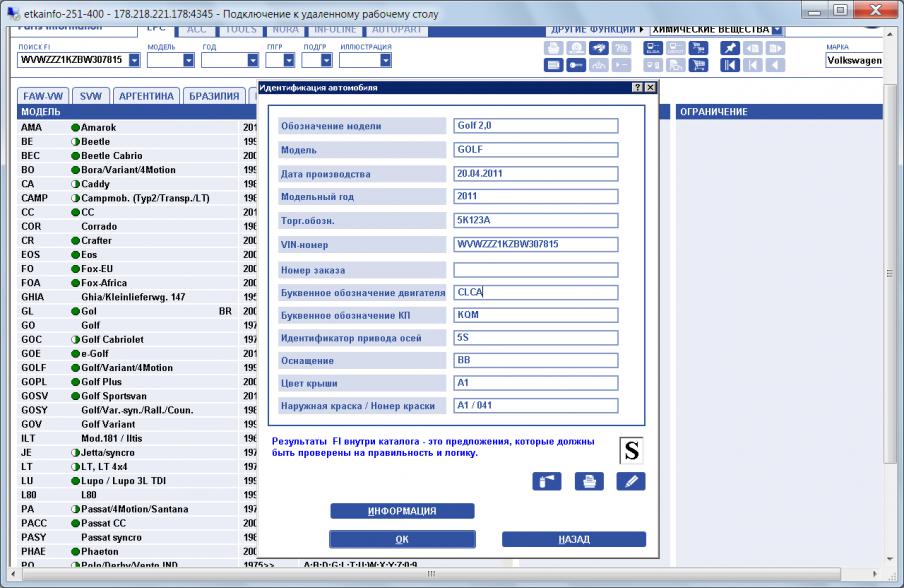Screen dimensions: 904x588
Task: Open the МОДЕЛЬ dropdown
Action: point(188,60)
